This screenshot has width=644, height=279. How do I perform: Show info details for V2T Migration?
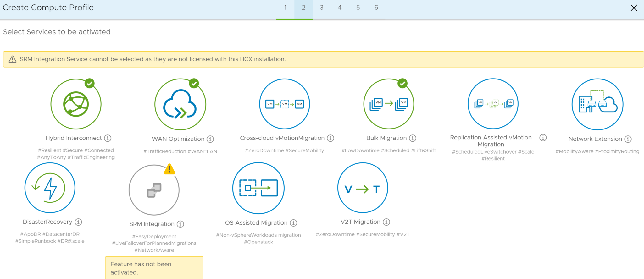386,222
